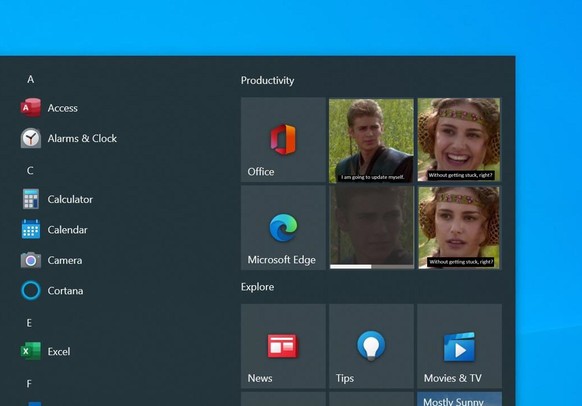Viewport: 582px width, 406px height.
Task: Click the progress bar on updating tile
Action: coord(372,266)
